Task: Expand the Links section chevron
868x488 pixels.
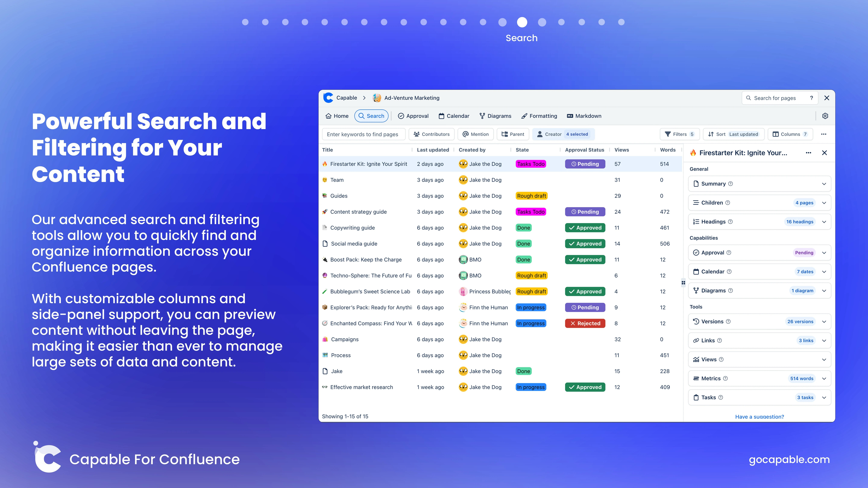Action: point(824,341)
